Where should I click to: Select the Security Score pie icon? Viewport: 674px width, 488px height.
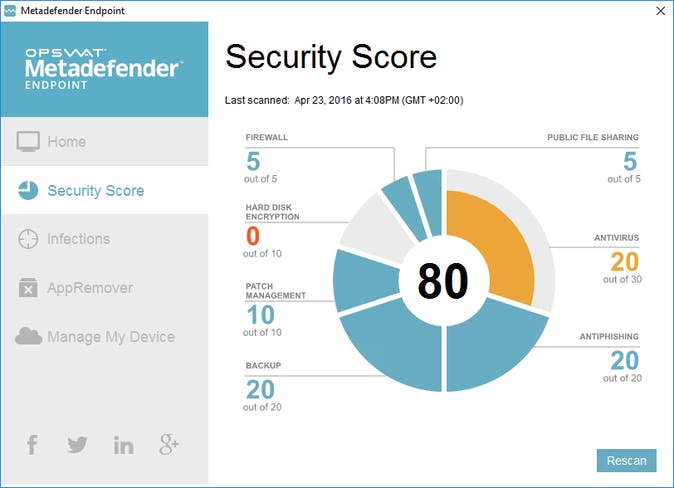click(x=28, y=190)
